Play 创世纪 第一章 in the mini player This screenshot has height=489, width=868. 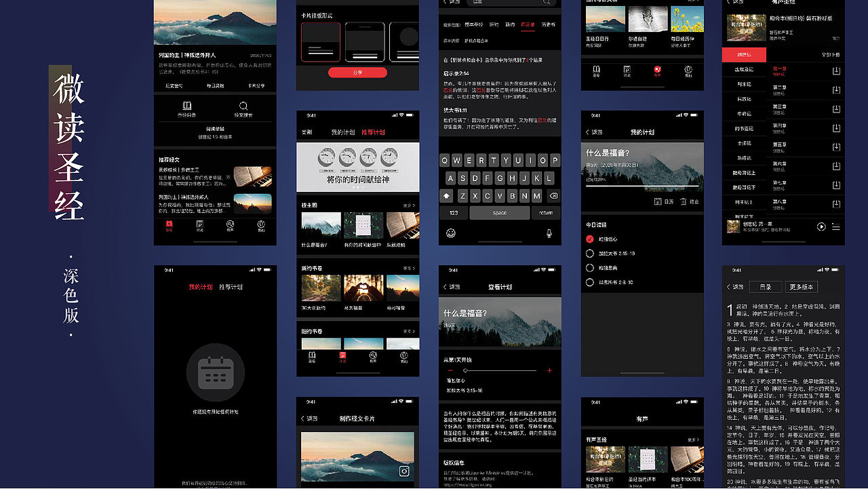pyautogui.click(x=821, y=227)
